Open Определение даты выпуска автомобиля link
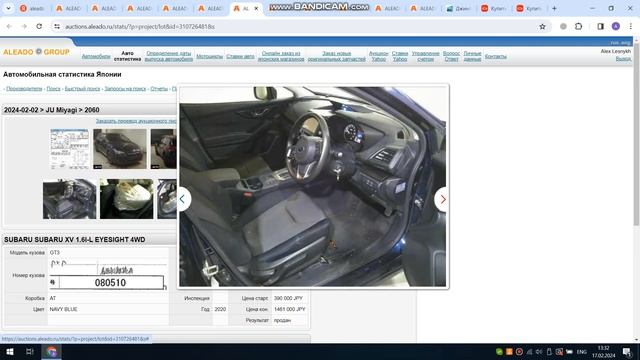This screenshot has width=640, height=360. pos(169,56)
